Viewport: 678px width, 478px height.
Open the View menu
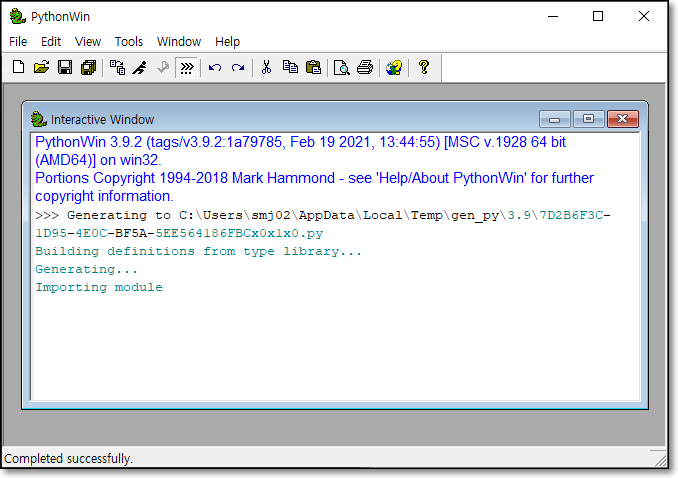(88, 42)
